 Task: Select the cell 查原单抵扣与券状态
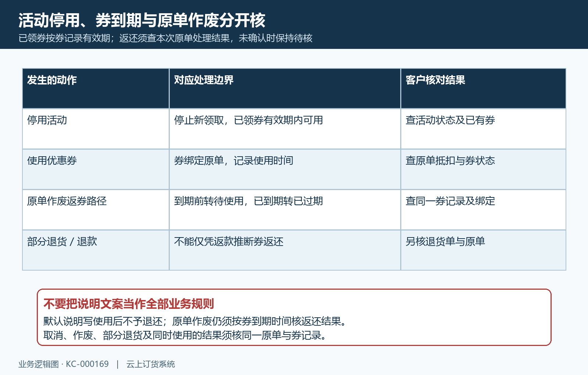pos(483,169)
